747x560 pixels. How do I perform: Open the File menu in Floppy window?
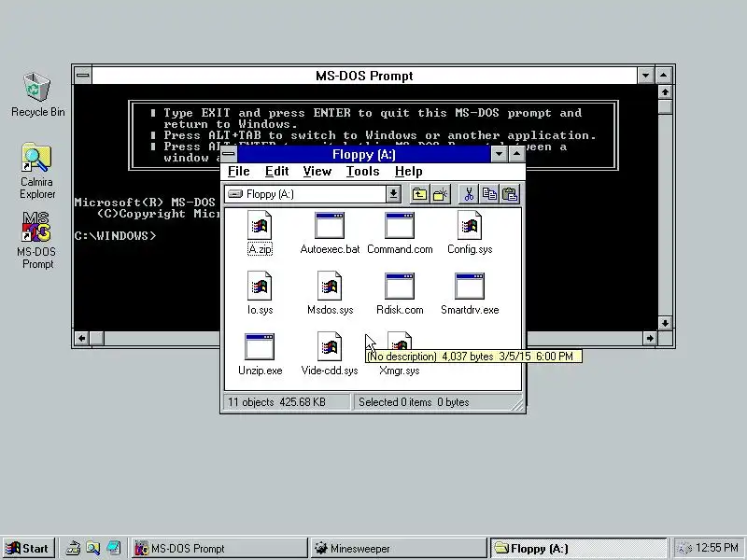[239, 172]
